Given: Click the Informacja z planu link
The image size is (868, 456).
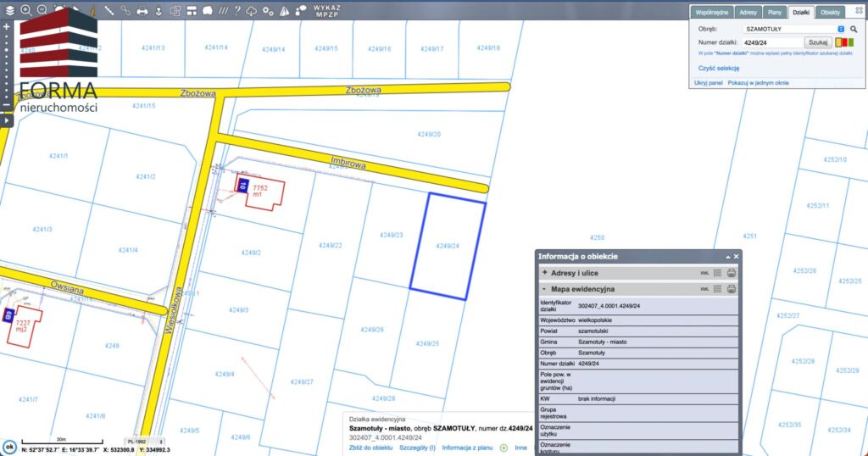Looking at the screenshot, I should (x=468, y=448).
